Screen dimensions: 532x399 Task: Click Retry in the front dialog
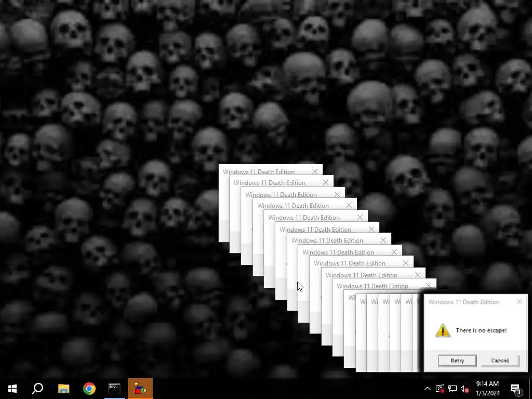coord(457,361)
